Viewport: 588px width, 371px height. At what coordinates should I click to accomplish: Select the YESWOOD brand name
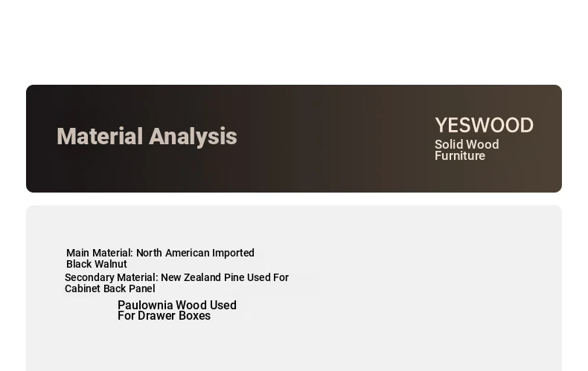pyautogui.click(x=484, y=125)
